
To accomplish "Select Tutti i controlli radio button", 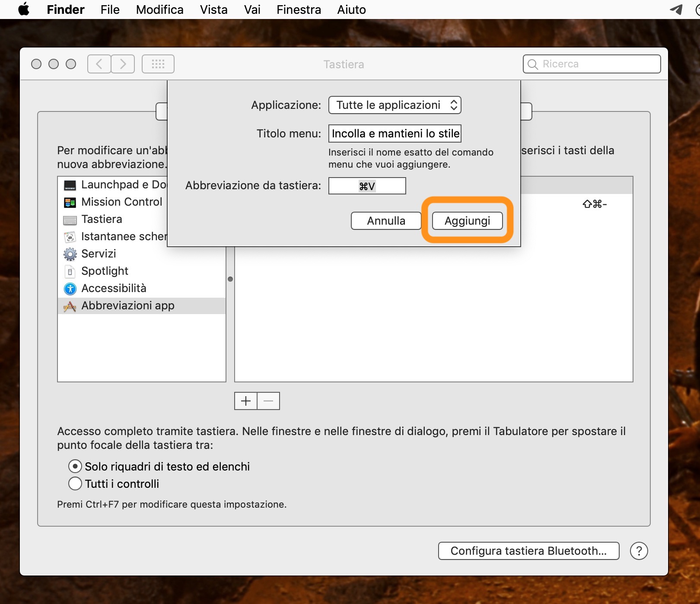I will [75, 483].
